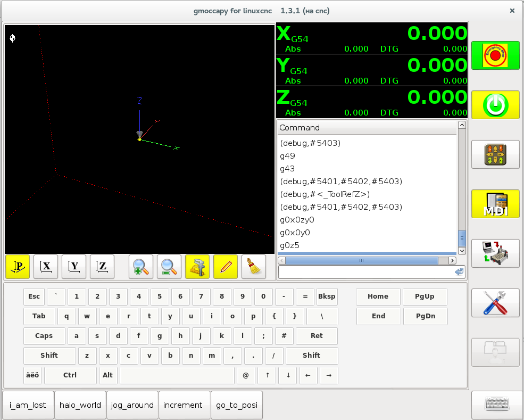Switch to auto mode machine icon
This screenshot has height=420, width=524.
coord(495,253)
